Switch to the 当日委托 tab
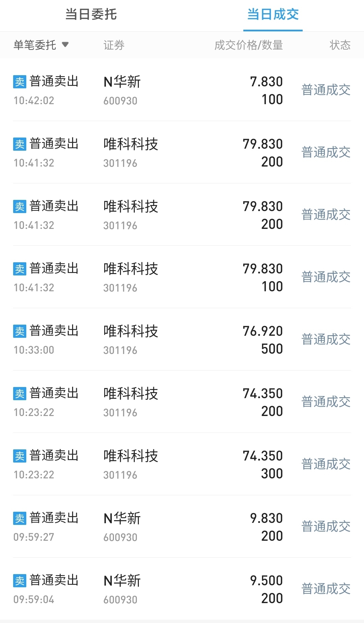The height and width of the screenshot is (623, 364). [x=91, y=14]
